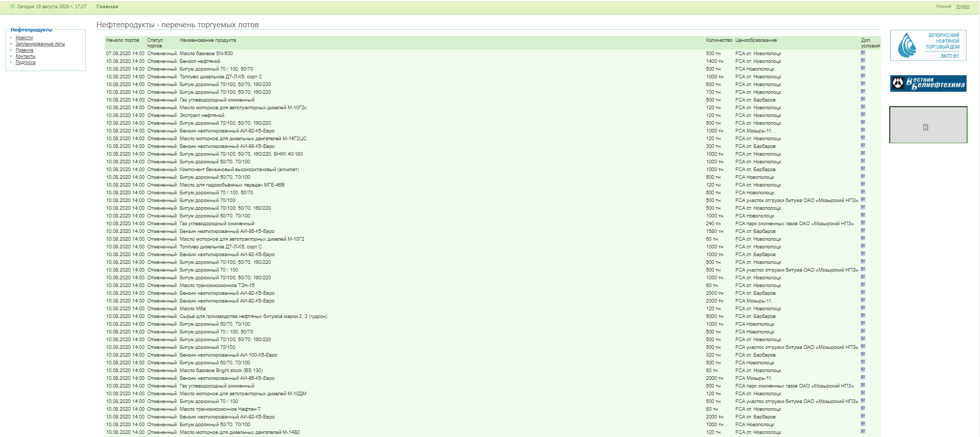Open document icon for МГЕ-46В hydraulic oil
Viewport: 980px width, 437px height.
[x=862, y=184]
